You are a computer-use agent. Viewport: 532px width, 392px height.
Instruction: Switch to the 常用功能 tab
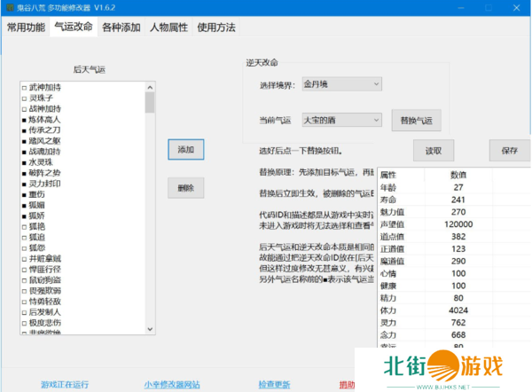click(x=26, y=27)
